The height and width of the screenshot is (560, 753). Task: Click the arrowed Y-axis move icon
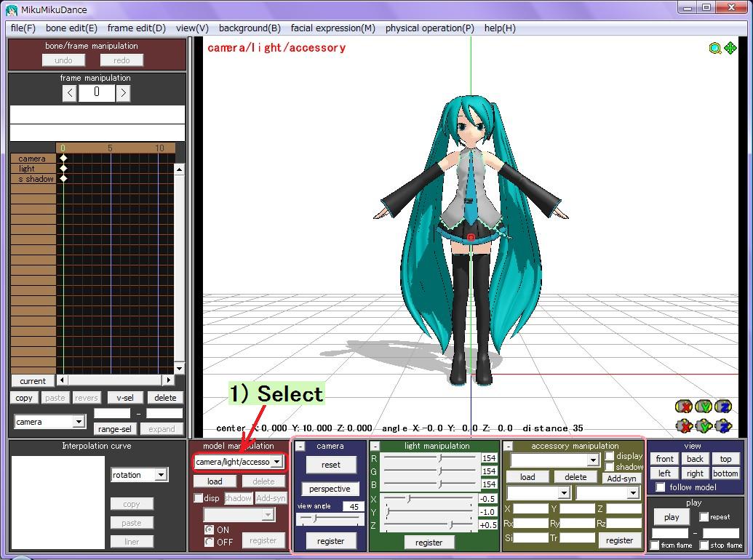click(704, 425)
